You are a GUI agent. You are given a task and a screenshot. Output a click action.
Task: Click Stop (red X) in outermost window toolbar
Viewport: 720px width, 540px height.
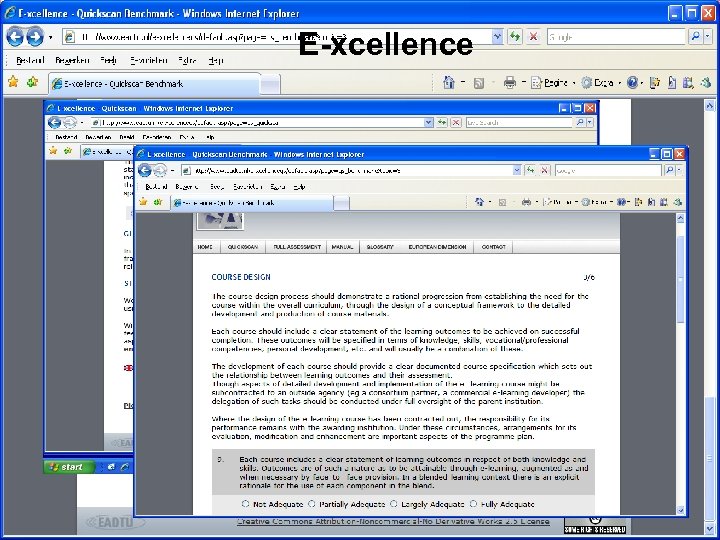(x=533, y=37)
